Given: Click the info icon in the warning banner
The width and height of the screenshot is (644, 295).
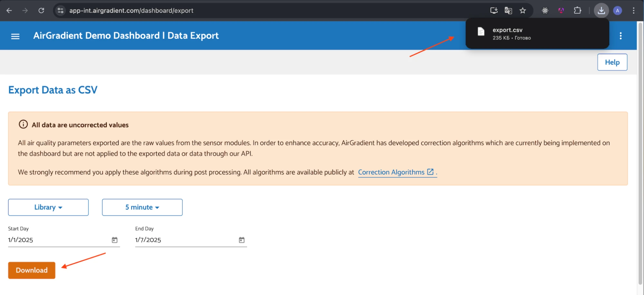Looking at the screenshot, I should [x=23, y=124].
